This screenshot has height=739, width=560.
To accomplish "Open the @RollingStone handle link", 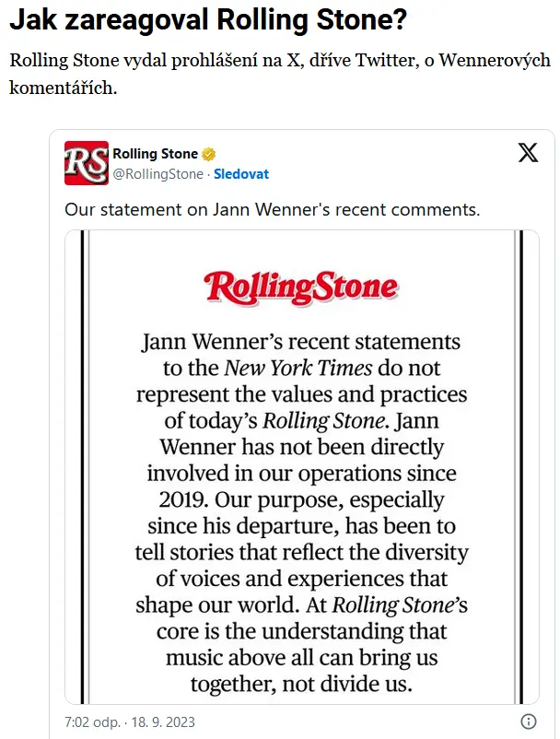I will pyautogui.click(x=157, y=173).
